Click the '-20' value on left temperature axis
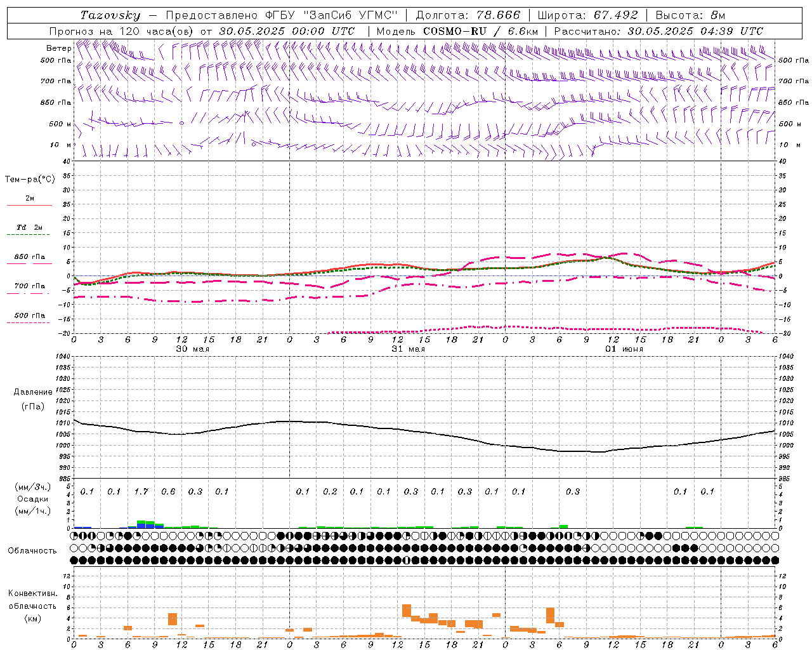812x650 pixels. (65, 333)
